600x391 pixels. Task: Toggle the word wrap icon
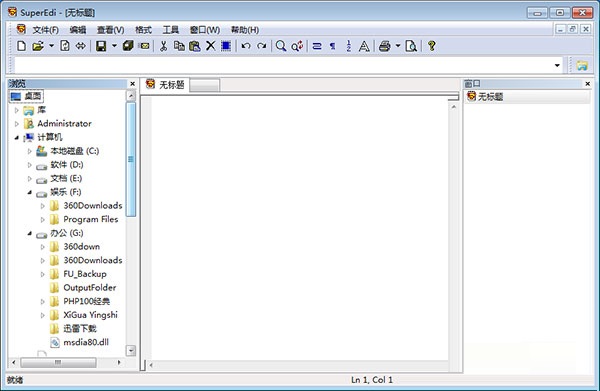click(317, 46)
